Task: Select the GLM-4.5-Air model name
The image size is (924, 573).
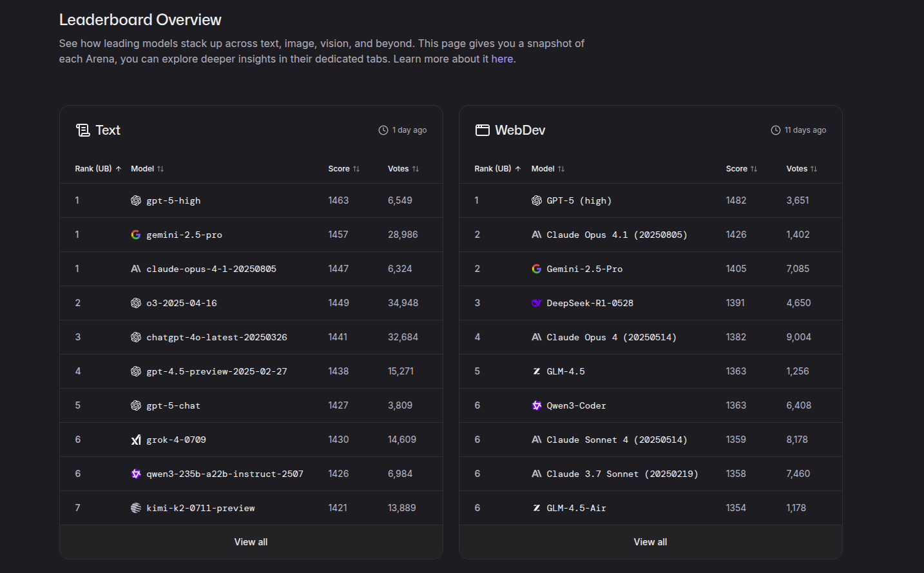Action: coord(576,508)
